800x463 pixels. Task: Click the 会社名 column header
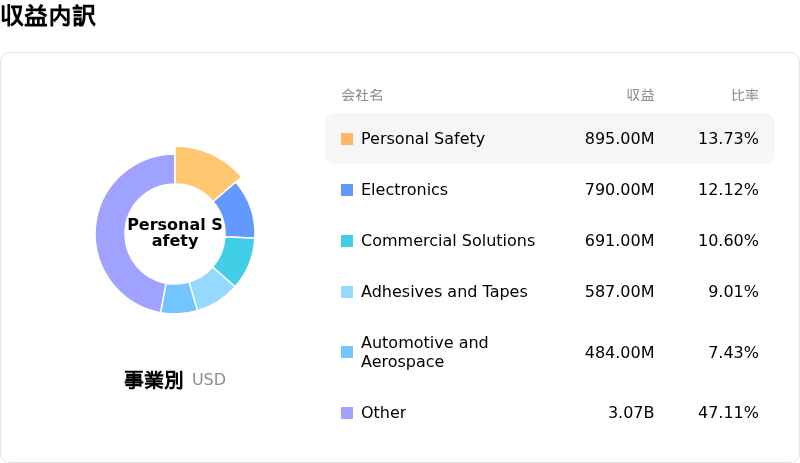362,95
